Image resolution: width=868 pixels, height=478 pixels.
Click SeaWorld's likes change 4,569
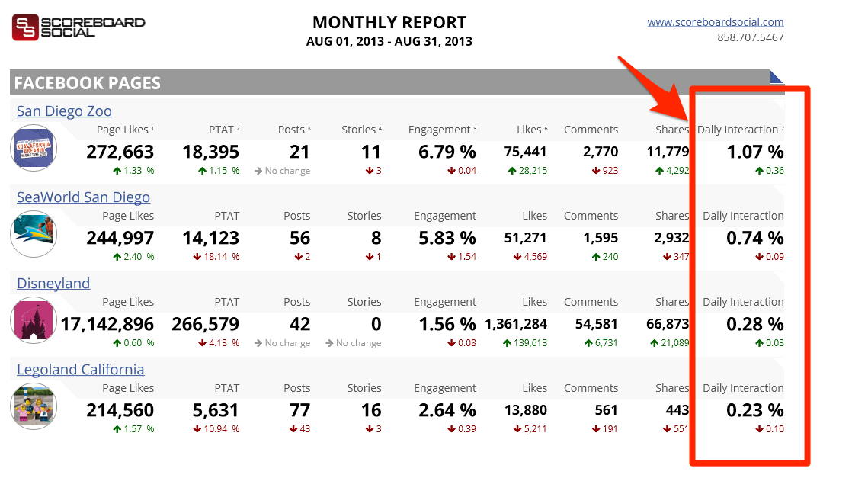530,257
